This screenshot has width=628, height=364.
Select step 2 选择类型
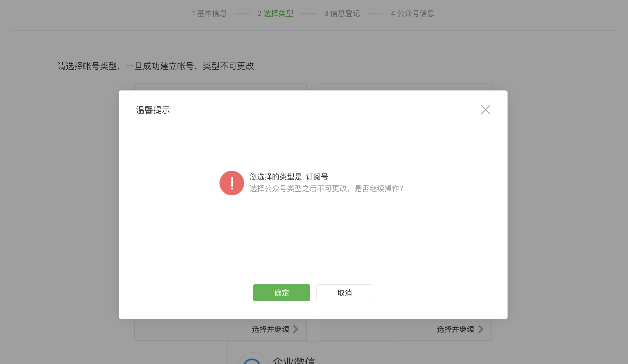pos(275,13)
